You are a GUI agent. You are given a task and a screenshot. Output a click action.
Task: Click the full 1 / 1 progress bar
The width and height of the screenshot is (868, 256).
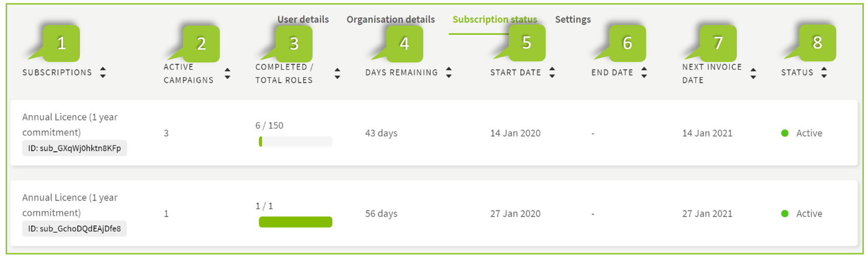point(296,222)
